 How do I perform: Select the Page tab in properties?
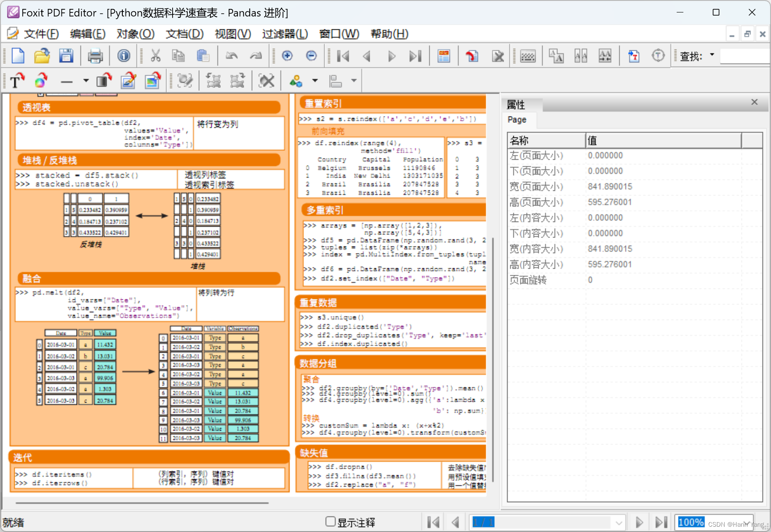click(517, 120)
